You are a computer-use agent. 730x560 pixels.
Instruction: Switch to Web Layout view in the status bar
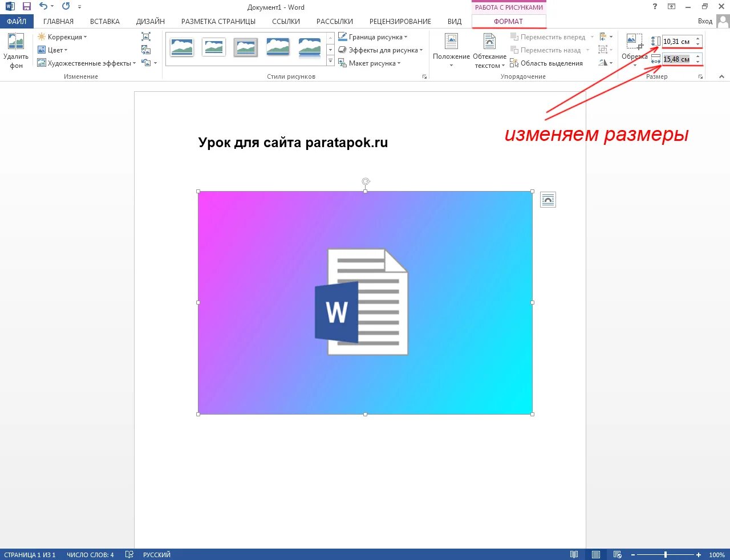(618, 554)
